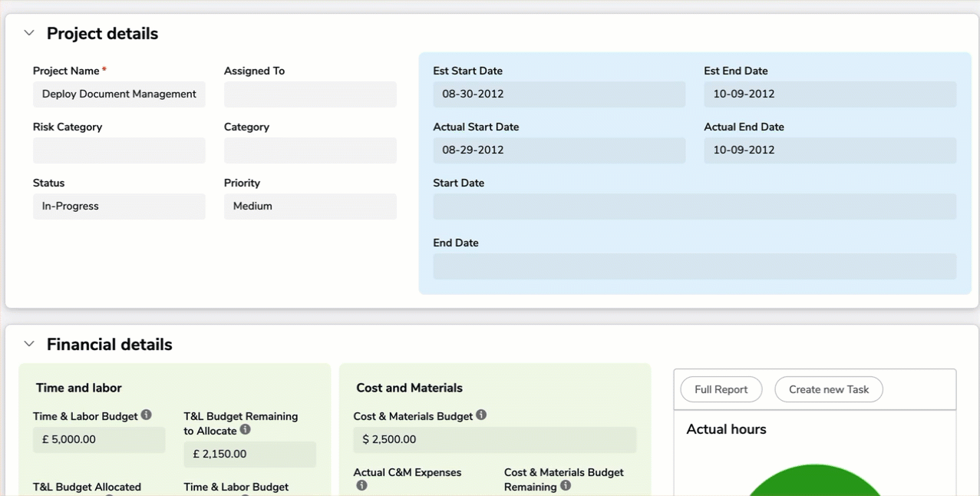Click the 'Actual hours' chart title
Screen dimensions: 980x496
tap(727, 429)
